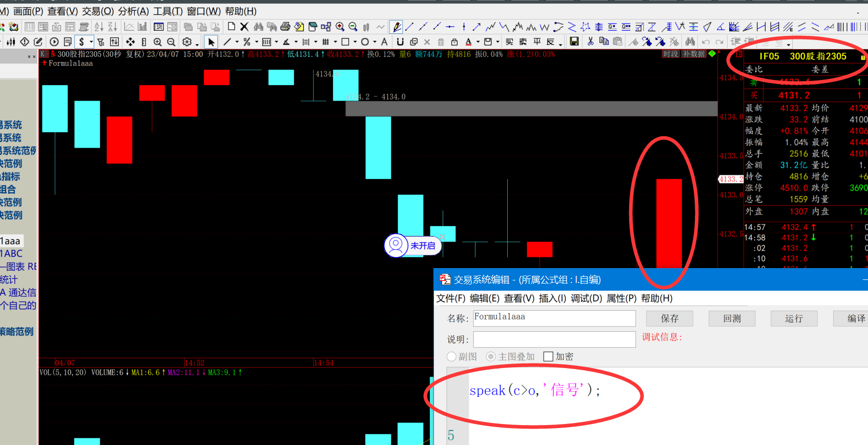Click the printer icon in top toolbar
This screenshot has height=445, width=868.
tap(285, 27)
